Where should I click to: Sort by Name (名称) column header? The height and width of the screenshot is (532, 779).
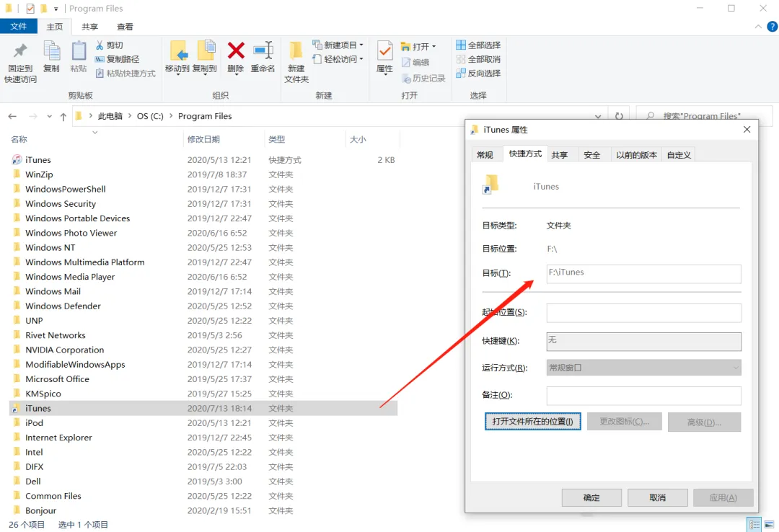pyautogui.click(x=19, y=140)
